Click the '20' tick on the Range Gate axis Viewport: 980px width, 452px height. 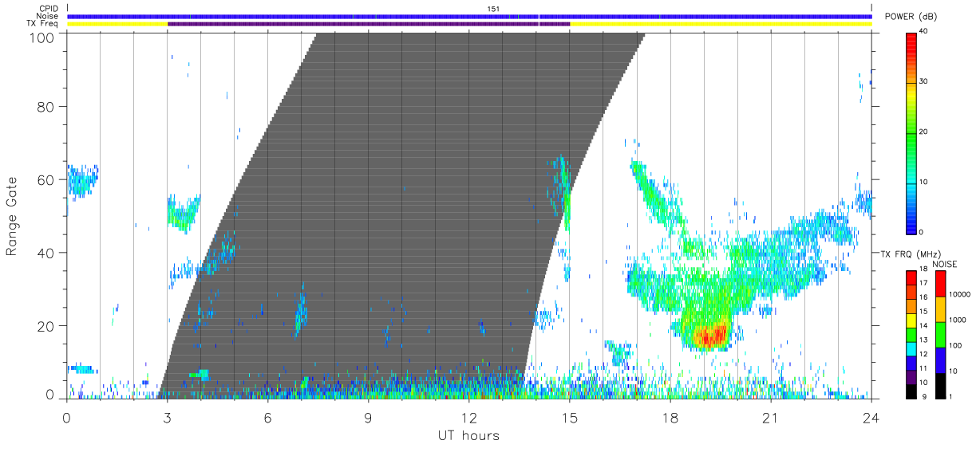pos(46,326)
